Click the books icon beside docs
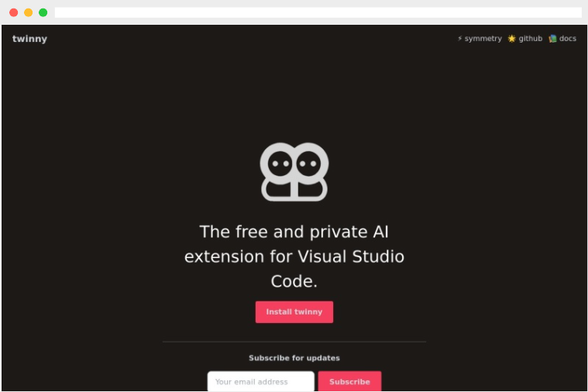Screen dimensions: 588x392 pyautogui.click(x=552, y=39)
